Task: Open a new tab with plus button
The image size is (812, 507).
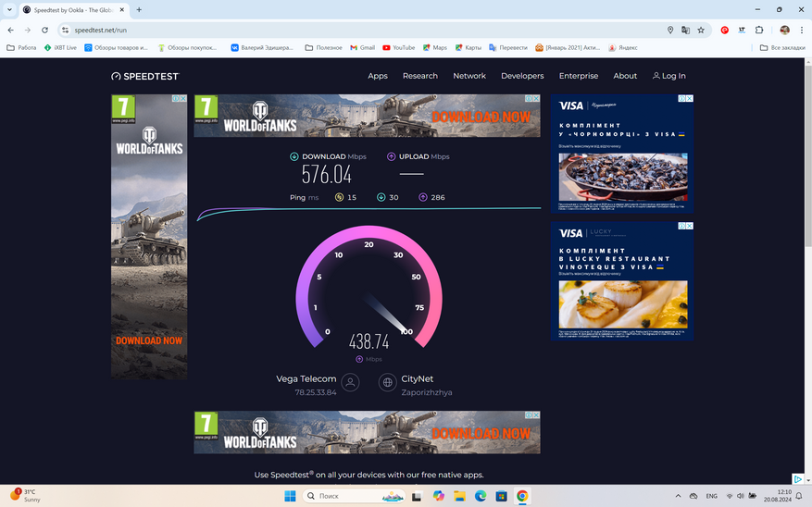Action: (x=139, y=10)
